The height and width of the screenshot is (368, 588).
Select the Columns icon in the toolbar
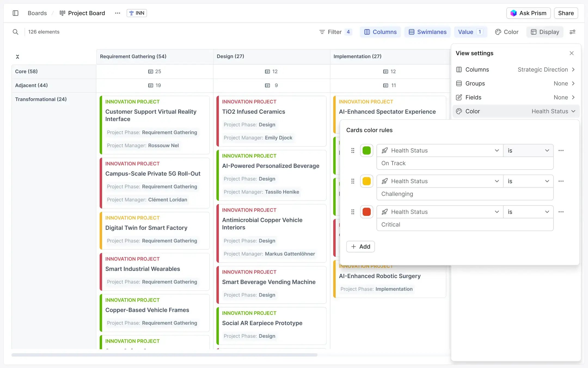point(367,32)
